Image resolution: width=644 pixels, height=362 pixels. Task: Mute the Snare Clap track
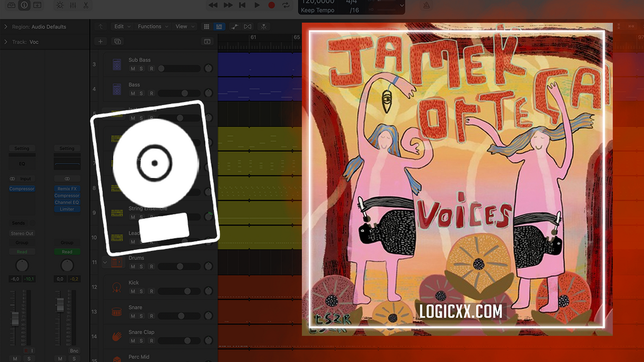click(133, 341)
